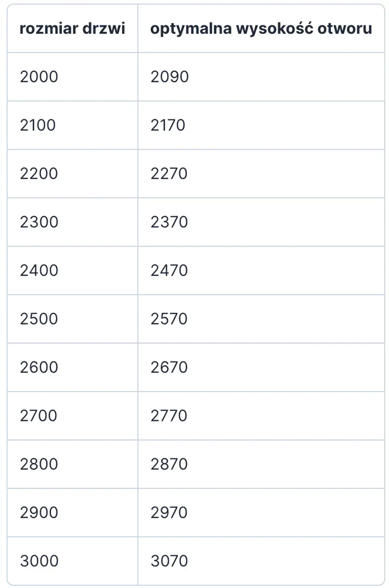Select the 2700 door size cell
The image size is (389, 588).
click(x=39, y=415)
